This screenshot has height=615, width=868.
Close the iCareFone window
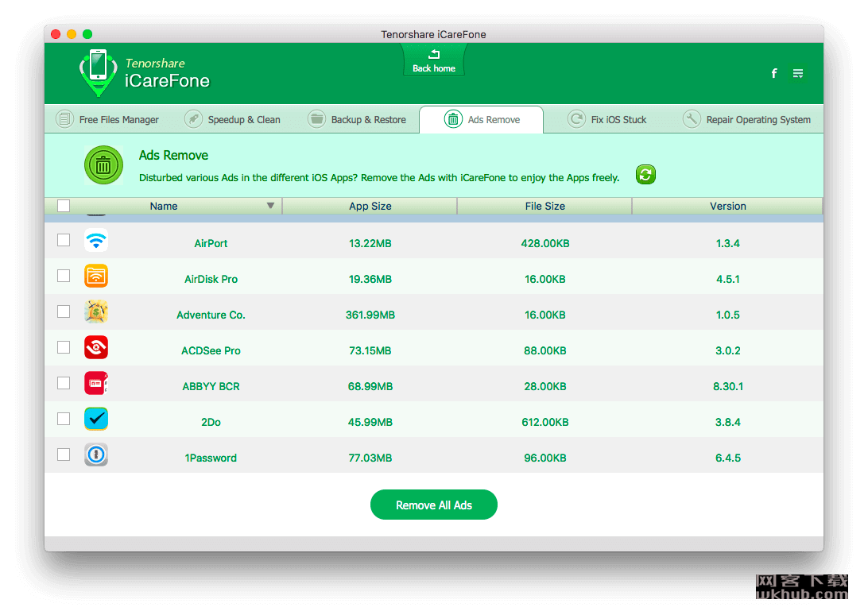tap(56, 34)
